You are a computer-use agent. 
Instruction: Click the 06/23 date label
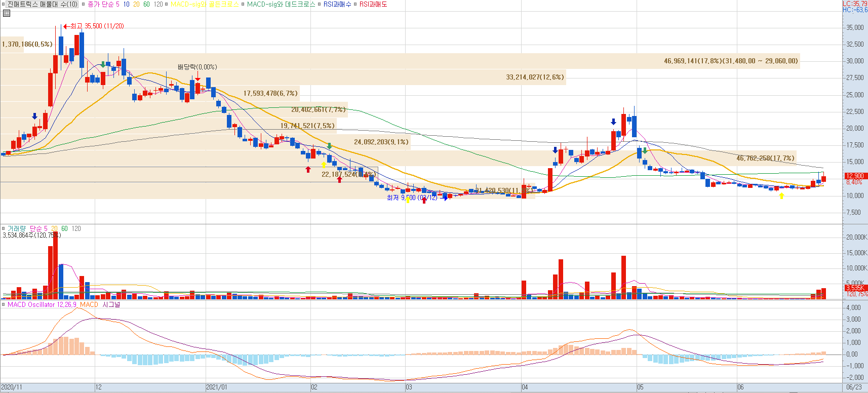tap(854, 387)
